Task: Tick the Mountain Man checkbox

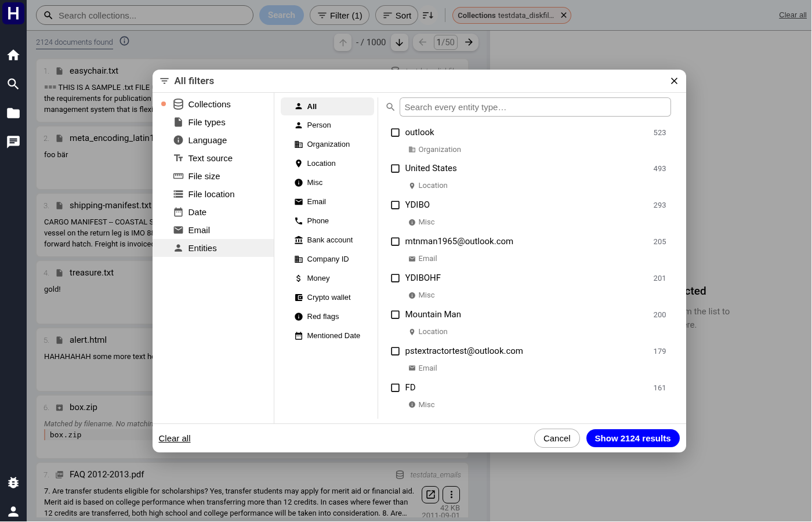Action: coord(396,315)
